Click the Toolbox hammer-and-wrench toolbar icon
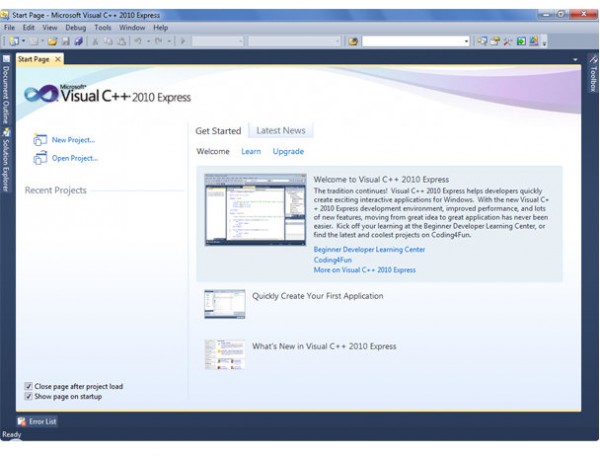The image size is (600, 456). coord(508,41)
